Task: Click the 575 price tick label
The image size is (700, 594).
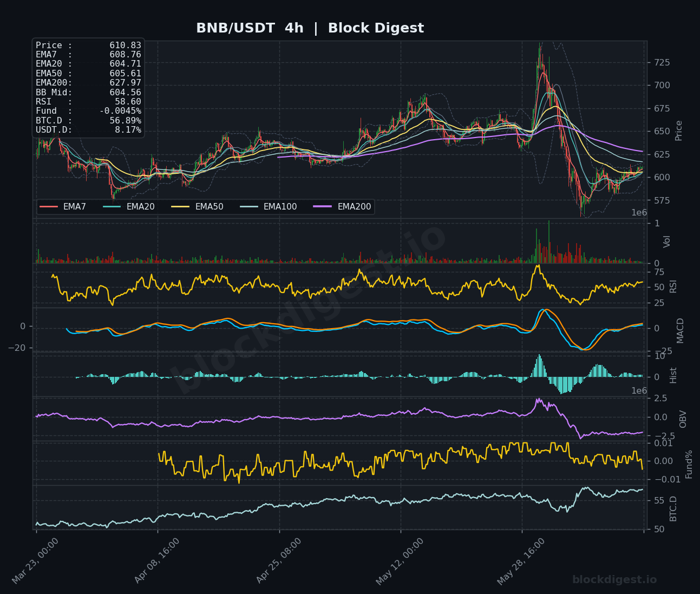Action: pos(662,200)
